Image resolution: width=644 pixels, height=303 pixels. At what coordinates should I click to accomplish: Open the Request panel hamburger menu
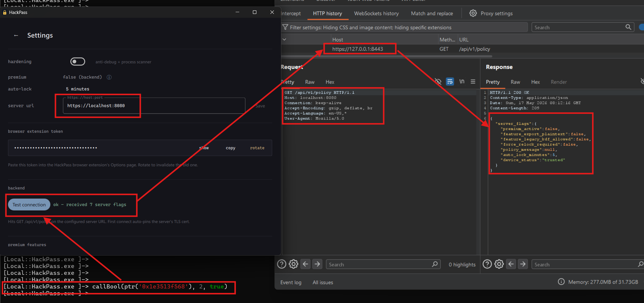pyautogui.click(x=473, y=82)
